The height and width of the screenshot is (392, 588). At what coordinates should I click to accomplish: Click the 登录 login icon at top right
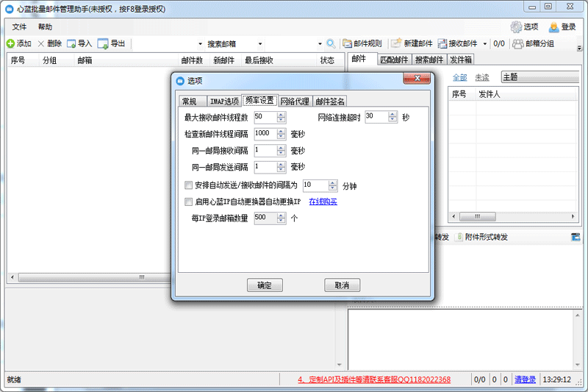pos(554,26)
